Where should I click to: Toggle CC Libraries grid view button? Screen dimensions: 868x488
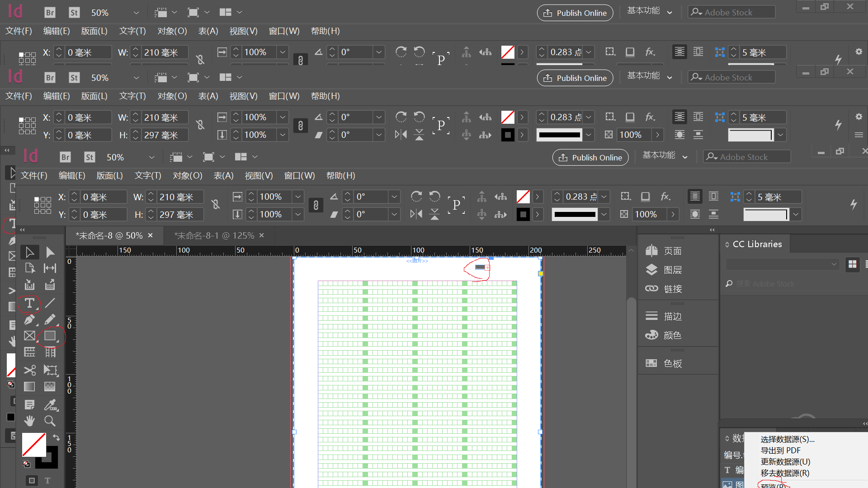[x=852, y=264]
